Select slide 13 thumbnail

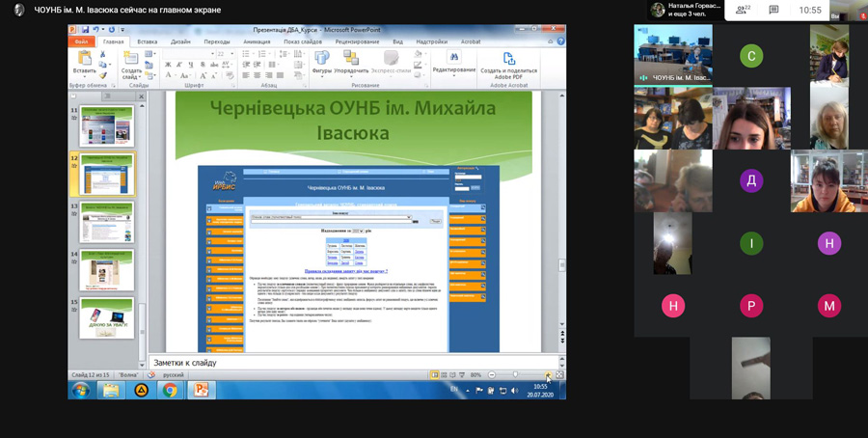tap(106, 222)
